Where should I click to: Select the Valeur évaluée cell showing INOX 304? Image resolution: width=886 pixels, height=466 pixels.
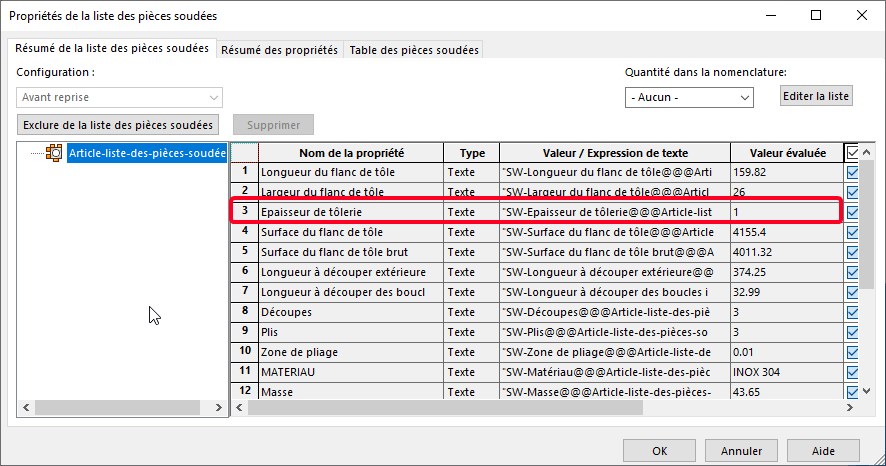click(786, 372)
